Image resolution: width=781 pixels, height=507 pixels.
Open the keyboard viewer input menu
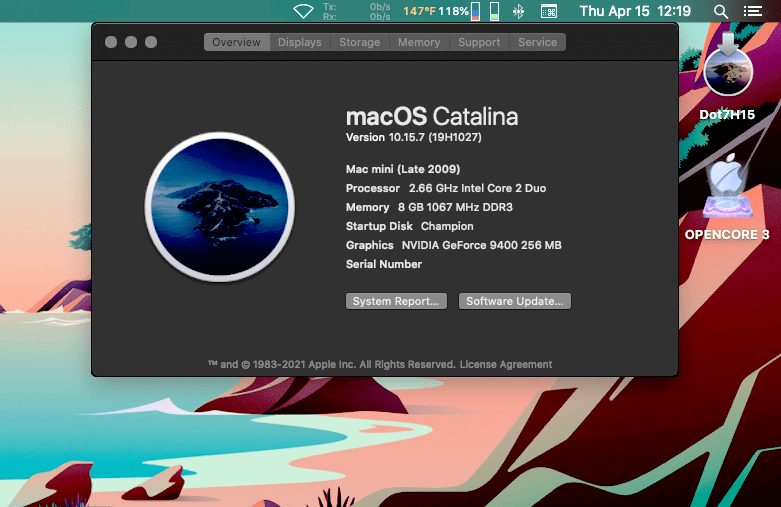(549, 11)
